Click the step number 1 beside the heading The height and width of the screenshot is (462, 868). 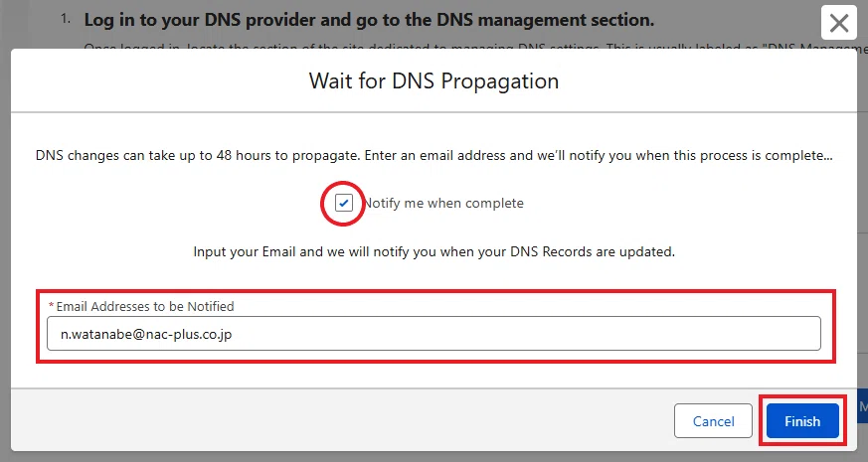tap(66, 19)
